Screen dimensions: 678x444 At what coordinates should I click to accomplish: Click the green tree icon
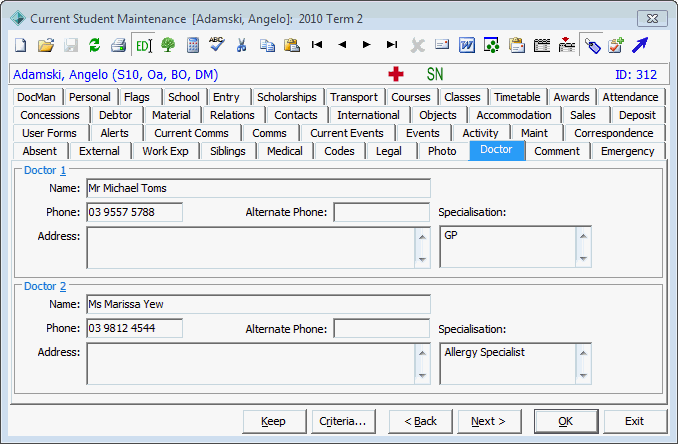click(x=168, y=45)
